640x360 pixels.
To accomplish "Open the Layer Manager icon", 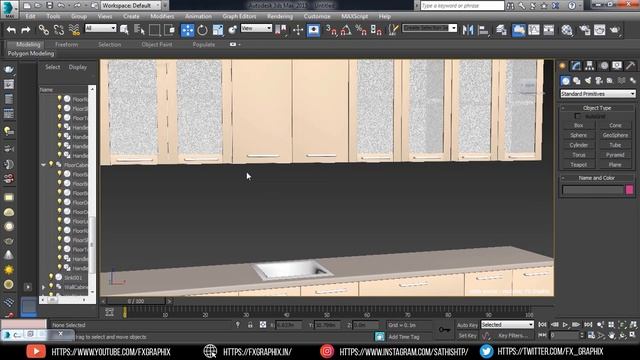I will pos(501,30).
